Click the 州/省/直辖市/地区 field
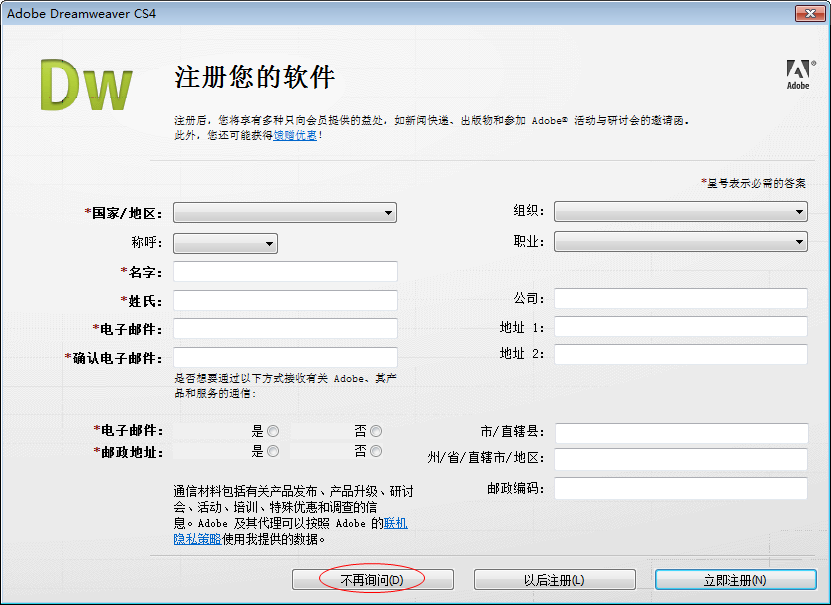This screenshot has height=605, width=831. tap(680, 459)
